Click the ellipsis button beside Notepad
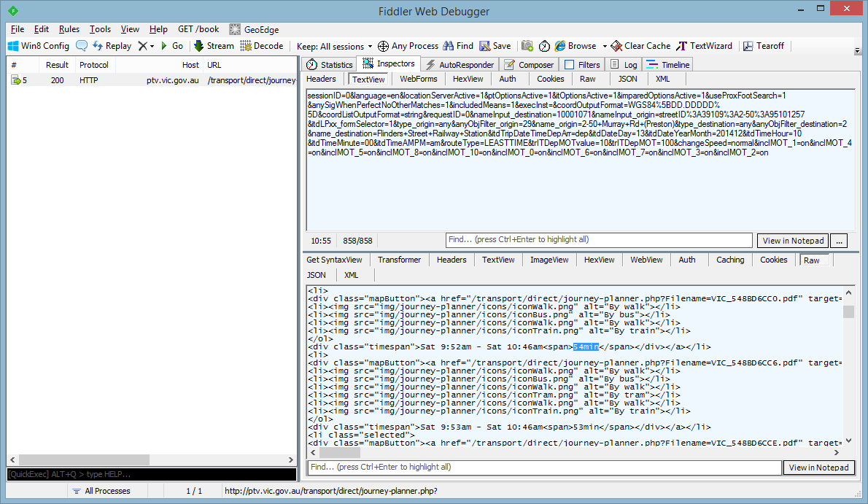Viewport: 868px width, 504px height. click(840, 241)
